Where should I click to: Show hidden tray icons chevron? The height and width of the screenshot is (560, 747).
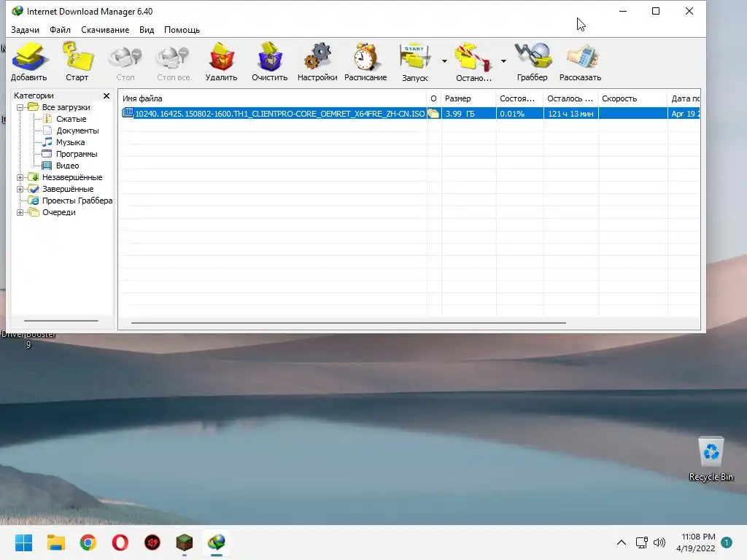(622, 542)
